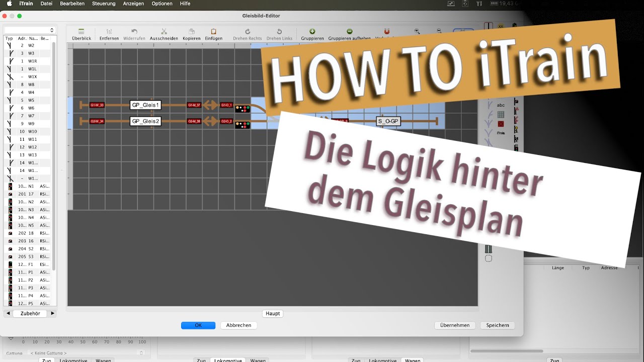
Task: Click the Typ column header in accessory list
Action: point(9,38)
